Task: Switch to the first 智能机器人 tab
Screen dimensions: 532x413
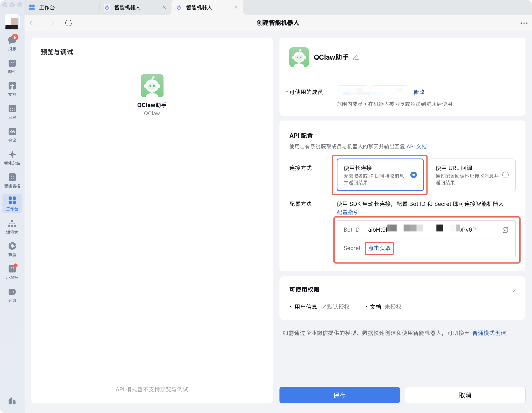Action: (x=127, y=8)
